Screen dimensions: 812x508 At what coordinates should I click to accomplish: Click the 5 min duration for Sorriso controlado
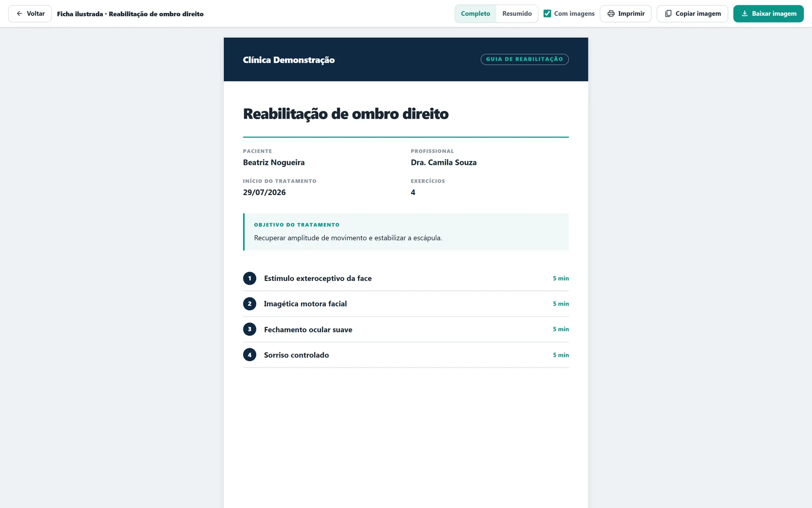[561, 355]
